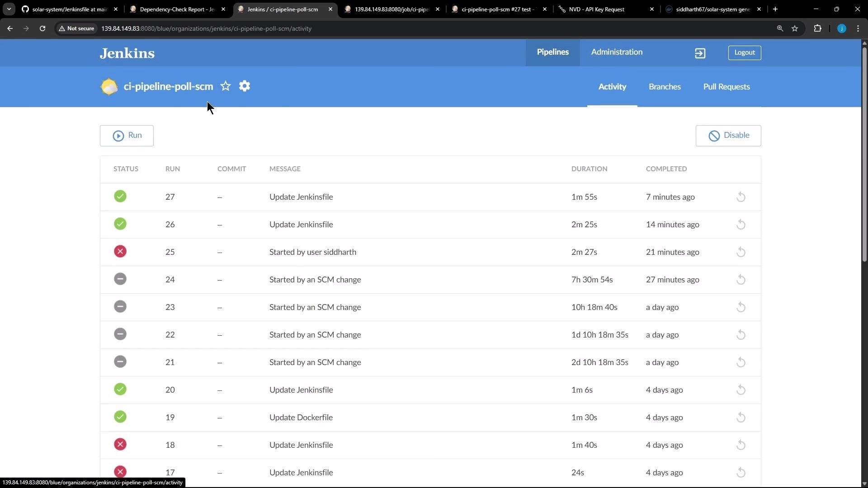Switch to Dependency-Check Report browser tab
Viewport: 868px width, 488px height.
(x=177, y=9)
